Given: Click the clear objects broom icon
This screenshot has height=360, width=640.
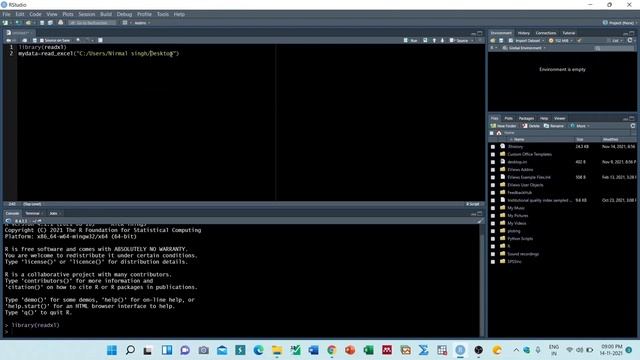Looking at the screenshot, I should 579,40.
